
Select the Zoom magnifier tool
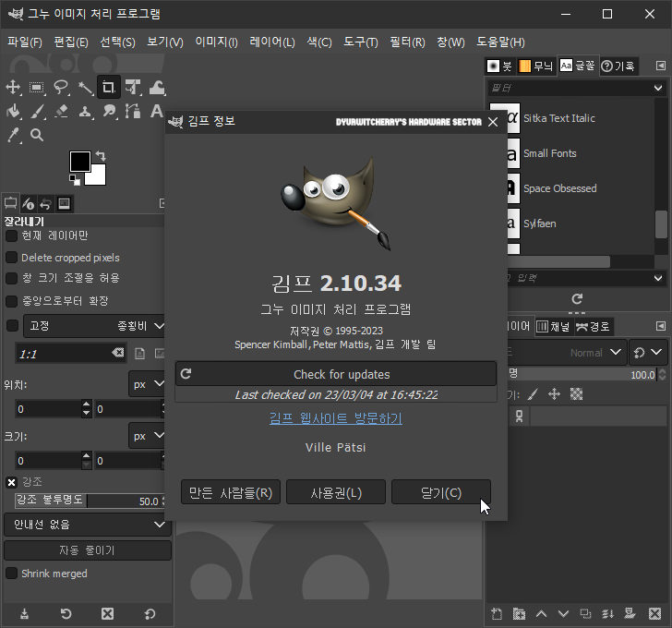pos(37,136)
